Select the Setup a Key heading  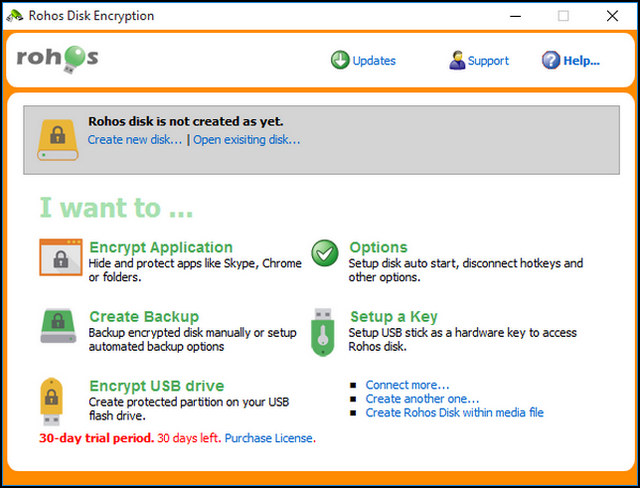coord(394,317)
